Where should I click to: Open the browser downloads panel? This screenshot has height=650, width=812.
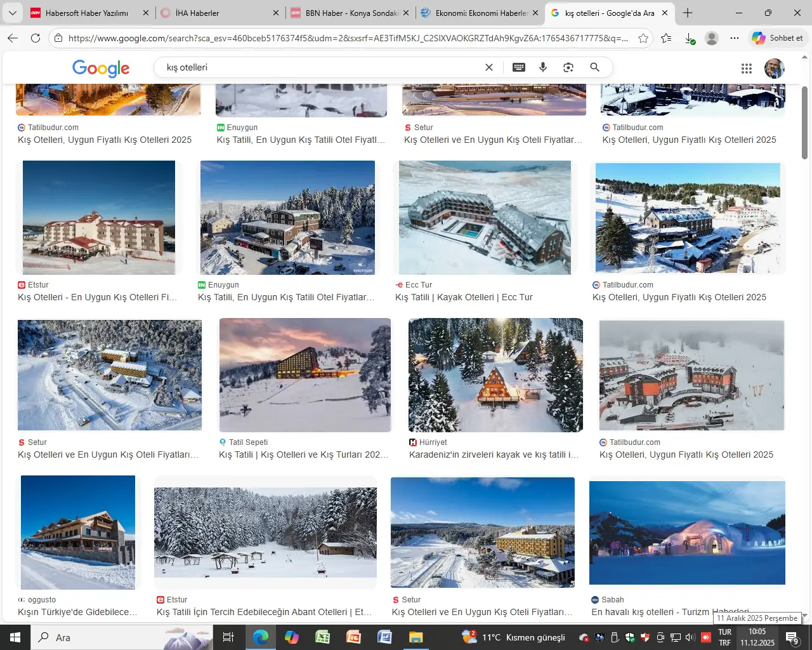tap(690, 39)
